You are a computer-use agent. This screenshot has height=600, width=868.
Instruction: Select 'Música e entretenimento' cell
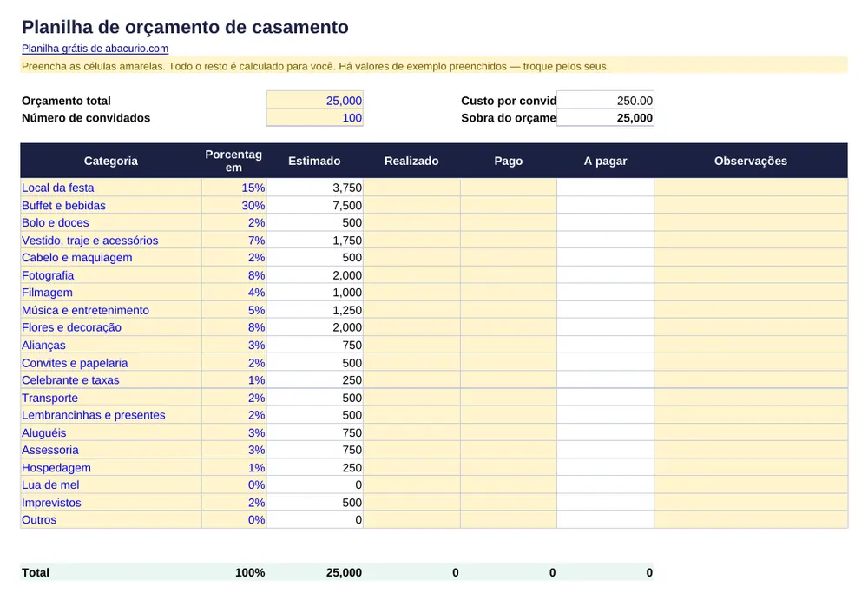point(111,310)
